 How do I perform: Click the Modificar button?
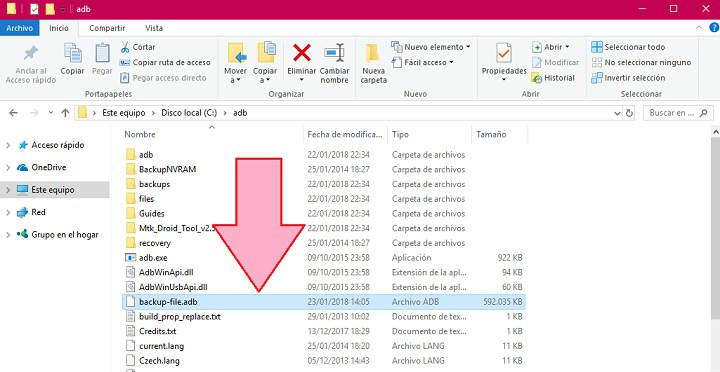point(556,62)
